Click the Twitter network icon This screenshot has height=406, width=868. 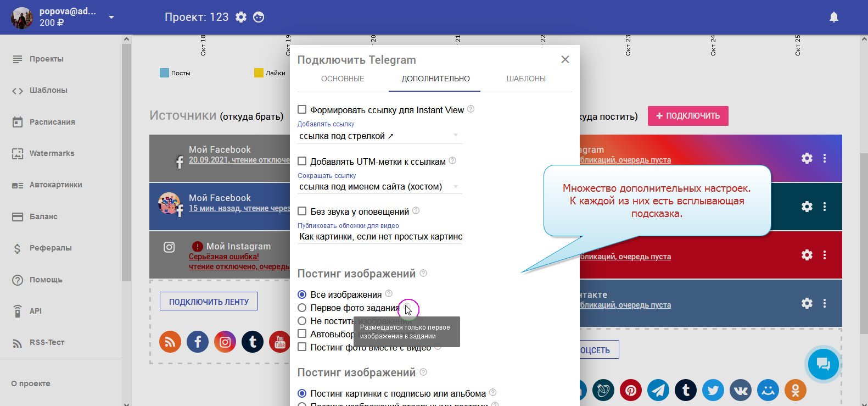[x=713, y=391]
